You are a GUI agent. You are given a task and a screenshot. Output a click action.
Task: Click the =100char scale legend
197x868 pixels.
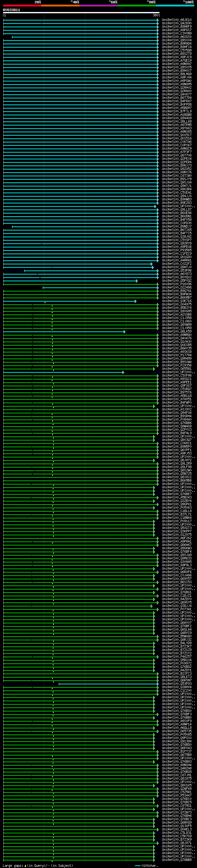click(x=146, y=865)
